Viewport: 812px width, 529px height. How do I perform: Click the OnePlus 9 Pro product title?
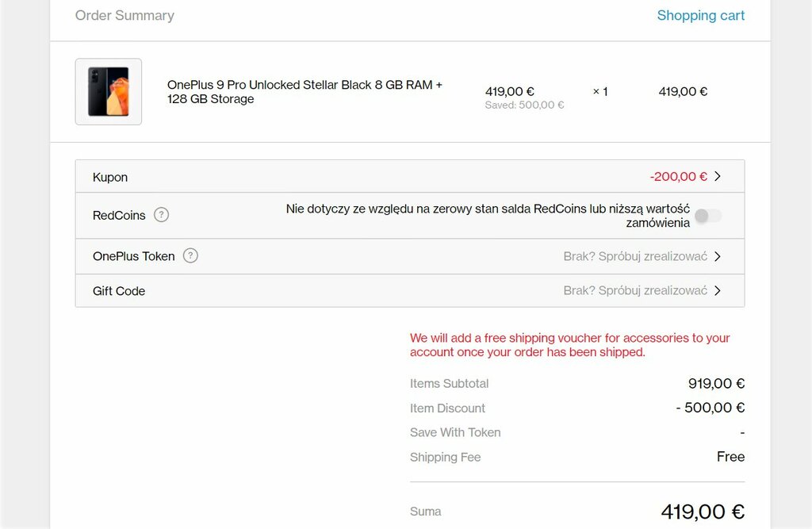tap(304, 92)
